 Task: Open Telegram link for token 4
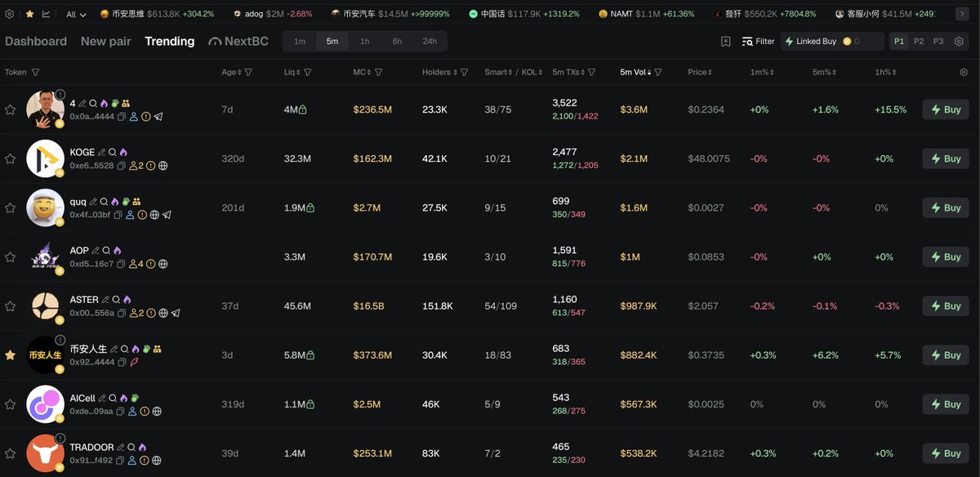(x=158, y=117)
